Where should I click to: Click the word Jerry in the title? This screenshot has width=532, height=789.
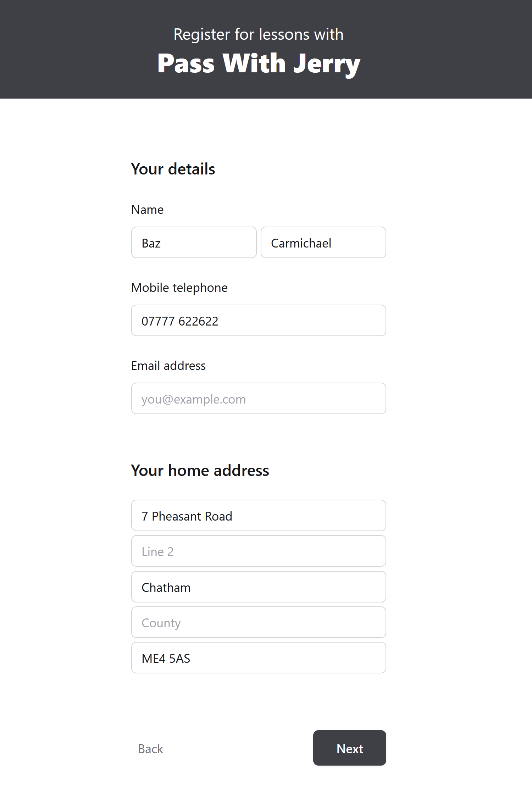tap(327, 64)
